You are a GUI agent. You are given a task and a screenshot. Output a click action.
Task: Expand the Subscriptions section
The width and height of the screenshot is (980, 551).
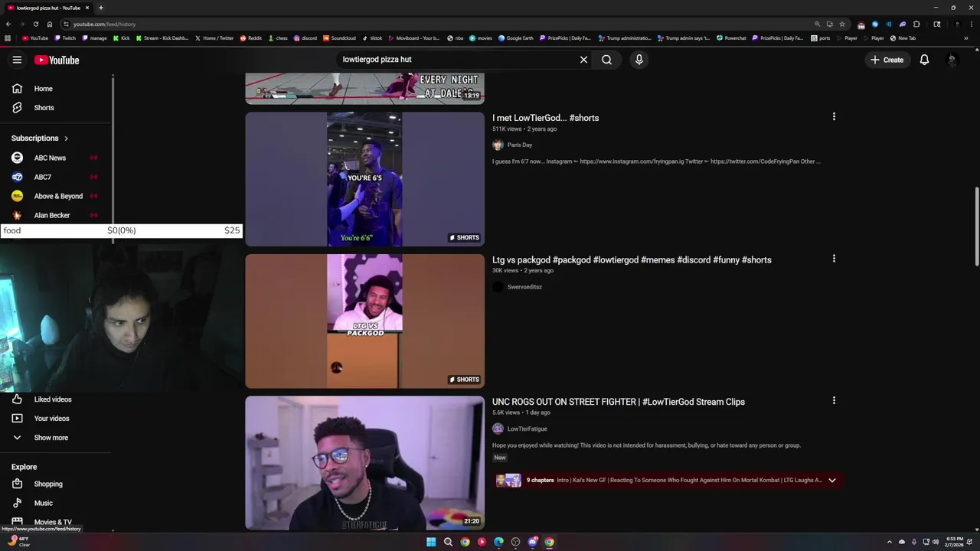click(40, 139)
